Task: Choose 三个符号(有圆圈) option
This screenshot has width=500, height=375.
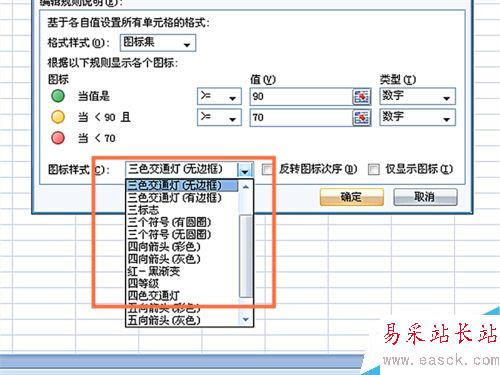Action: coord(182,222)
